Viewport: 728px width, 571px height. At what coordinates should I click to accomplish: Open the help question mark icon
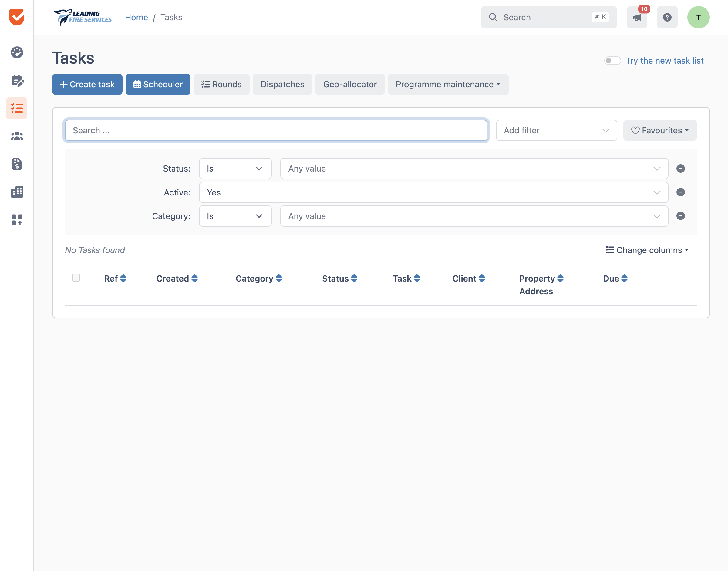coord(667,17)
